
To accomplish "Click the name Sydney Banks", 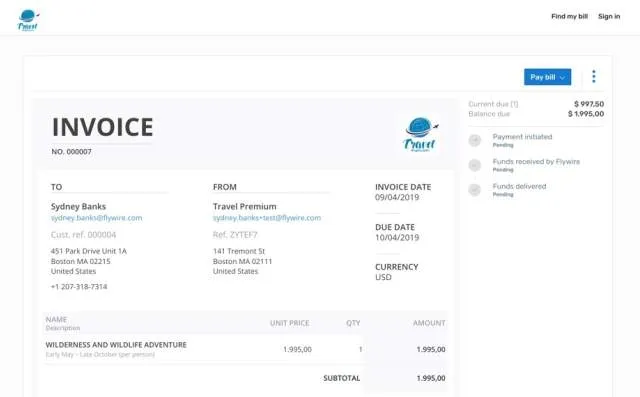I will tap(78, 206).
